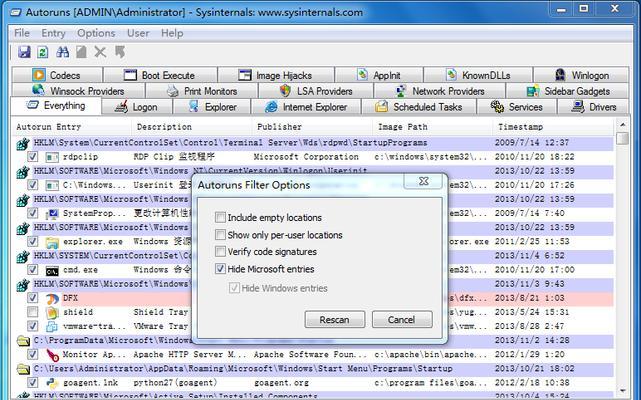This screenshot has width=641, height=400.
Task: Click folder icon for Users\Administrator startup path
Action: point(23,369)
